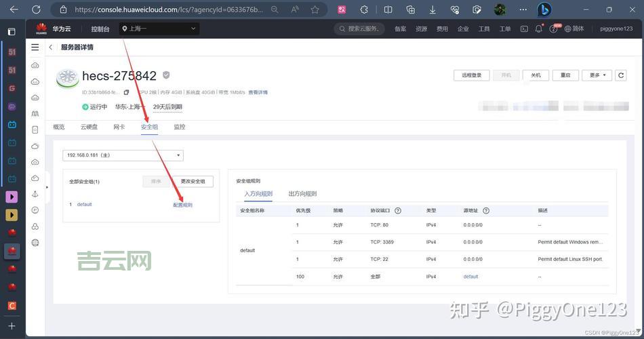Click the 远程登录 button
The width and height of the screenshot is (644, 339).
pos(472,75)
